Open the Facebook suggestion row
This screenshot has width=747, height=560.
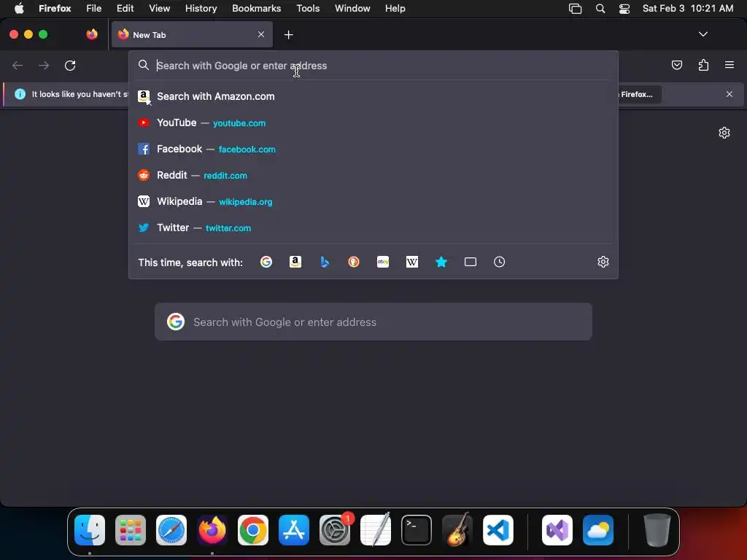(x=373, y=149)
